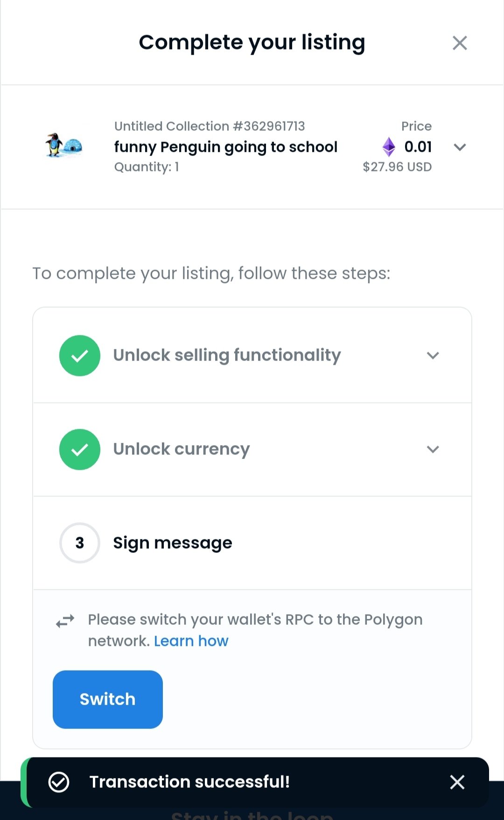Click the network switch arrows icon
The width and height of the screenshot is (504, 820).
point(65,621)
